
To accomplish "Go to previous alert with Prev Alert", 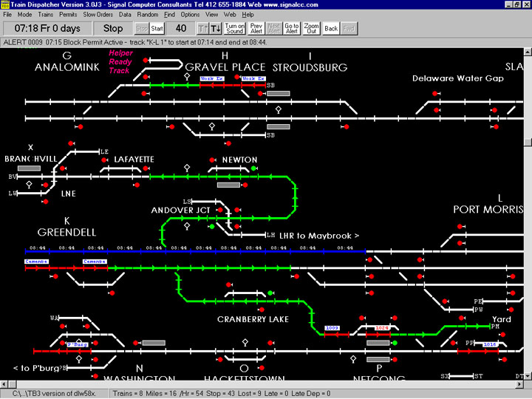I will click(256, 28).
